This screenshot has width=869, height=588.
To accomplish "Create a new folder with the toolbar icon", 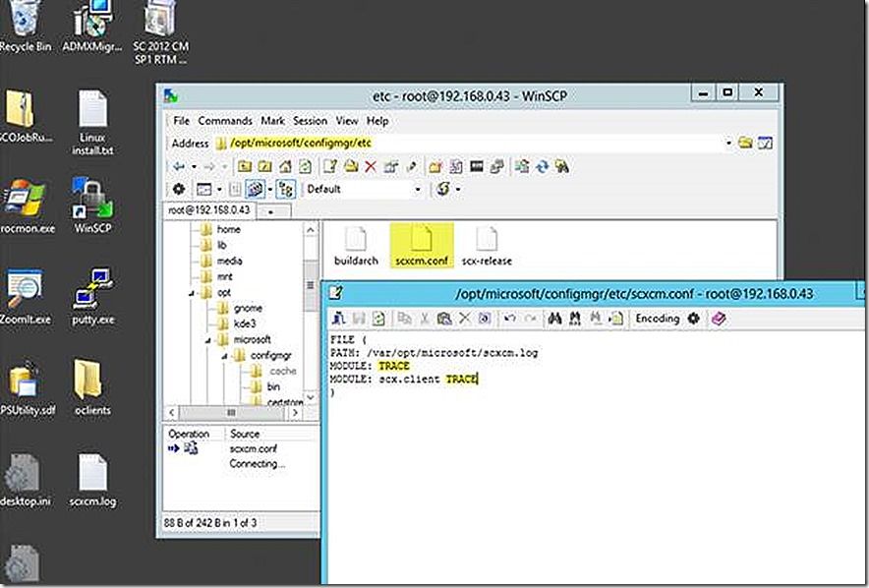I will (435, 166).
